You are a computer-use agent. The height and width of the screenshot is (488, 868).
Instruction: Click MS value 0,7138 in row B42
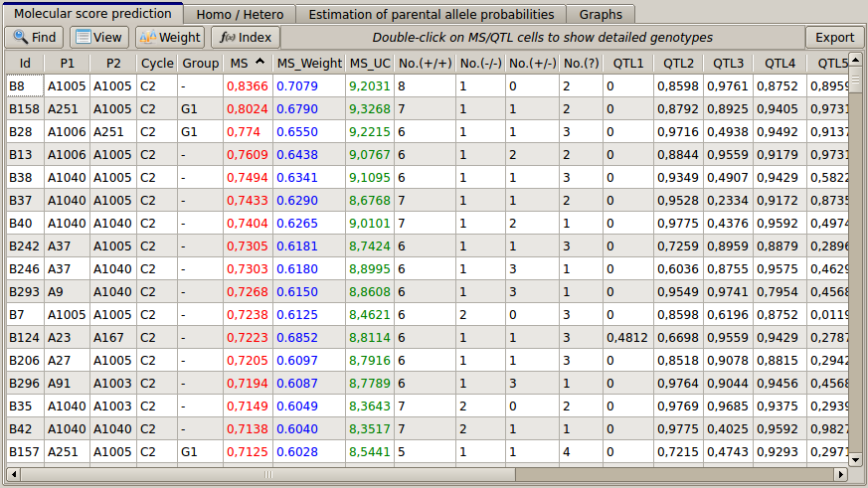pyautogui.click(x=248, y=428)
